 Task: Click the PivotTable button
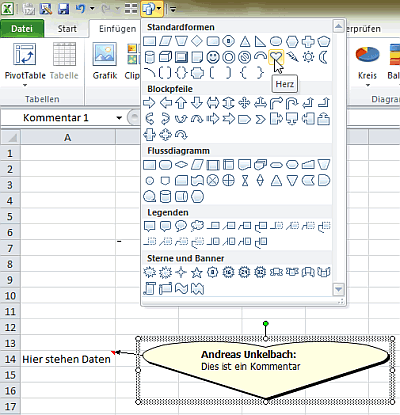25,61
